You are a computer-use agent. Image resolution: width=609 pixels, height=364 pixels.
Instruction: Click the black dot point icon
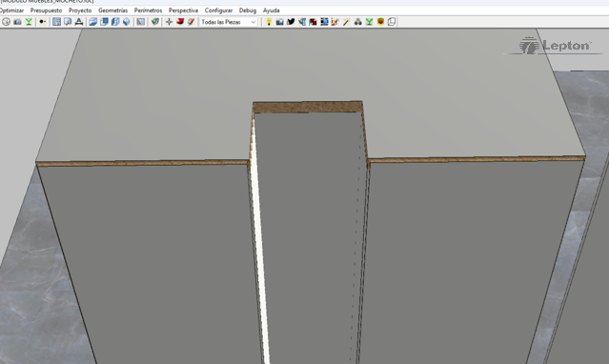42,22
